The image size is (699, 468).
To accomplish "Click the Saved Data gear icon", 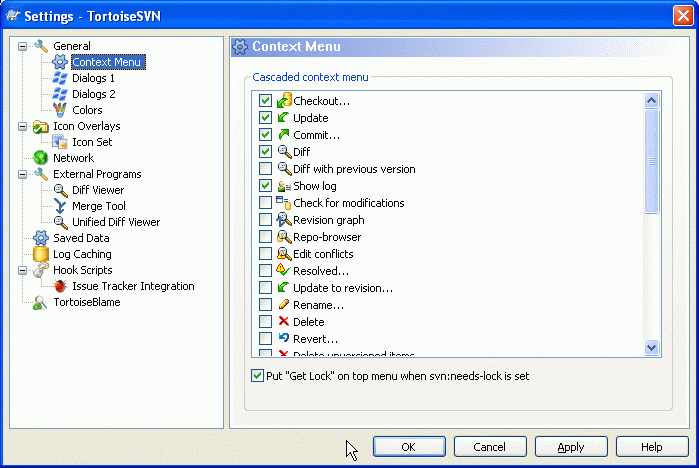I will click(41, 238).
